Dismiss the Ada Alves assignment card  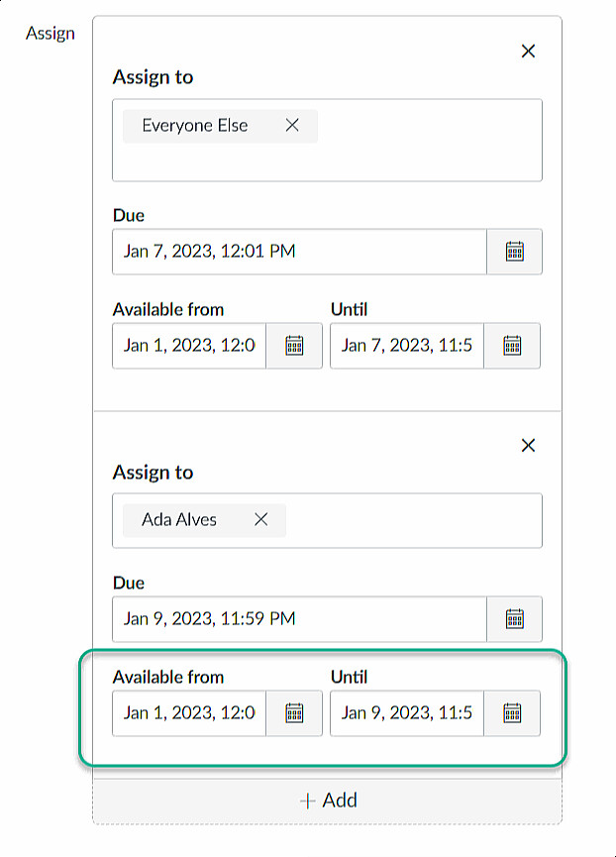coord(528,445)
